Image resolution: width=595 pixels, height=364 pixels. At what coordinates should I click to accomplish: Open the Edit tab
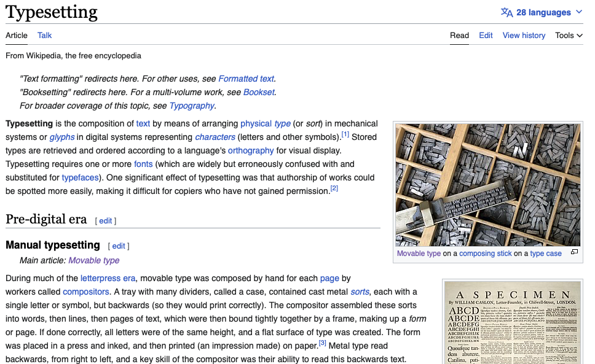point(486,35)
